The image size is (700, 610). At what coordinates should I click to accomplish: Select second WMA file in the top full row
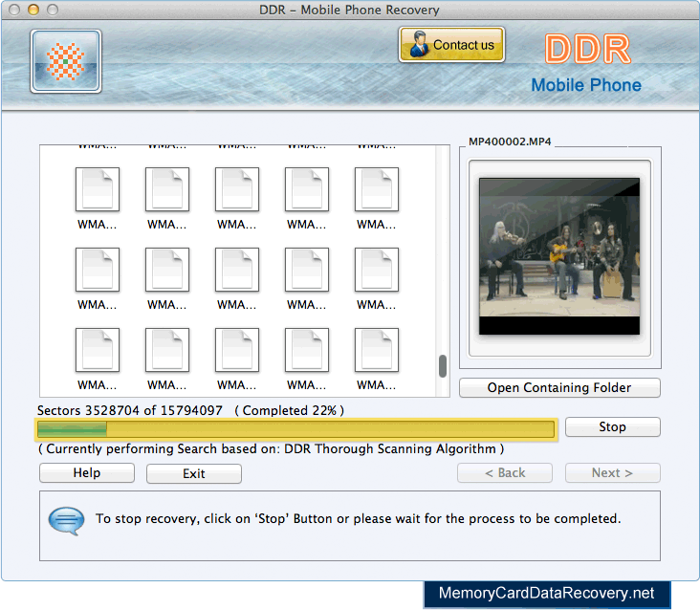click(x=167, y=198)
